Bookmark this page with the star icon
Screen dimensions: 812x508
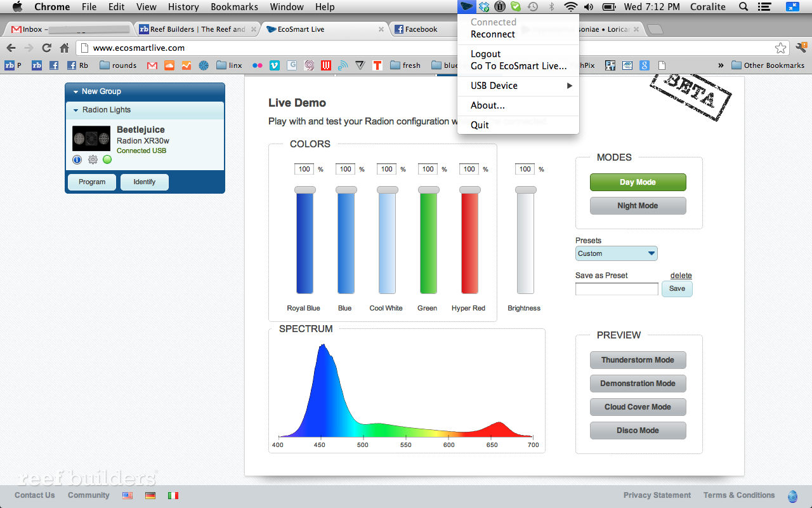click(780, 48)
